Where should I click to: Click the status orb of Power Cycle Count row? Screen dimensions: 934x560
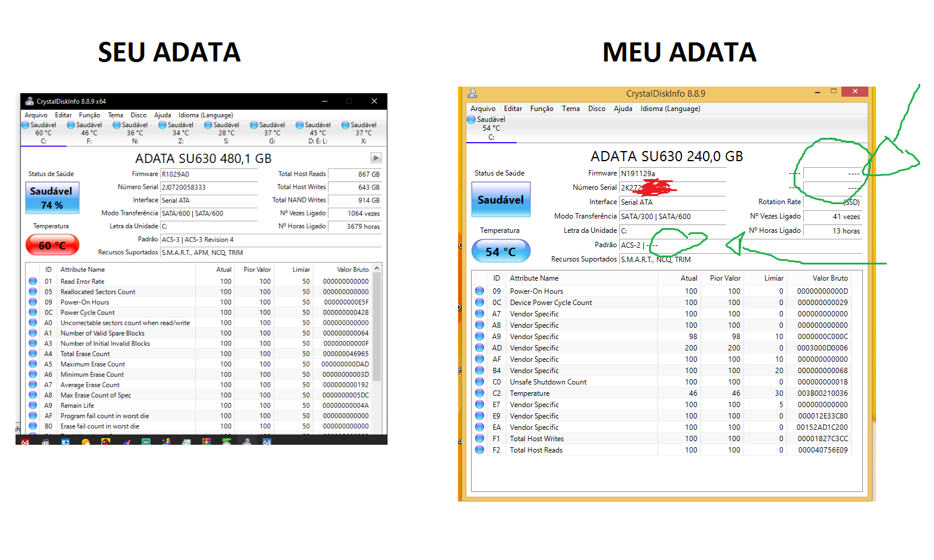33,312
